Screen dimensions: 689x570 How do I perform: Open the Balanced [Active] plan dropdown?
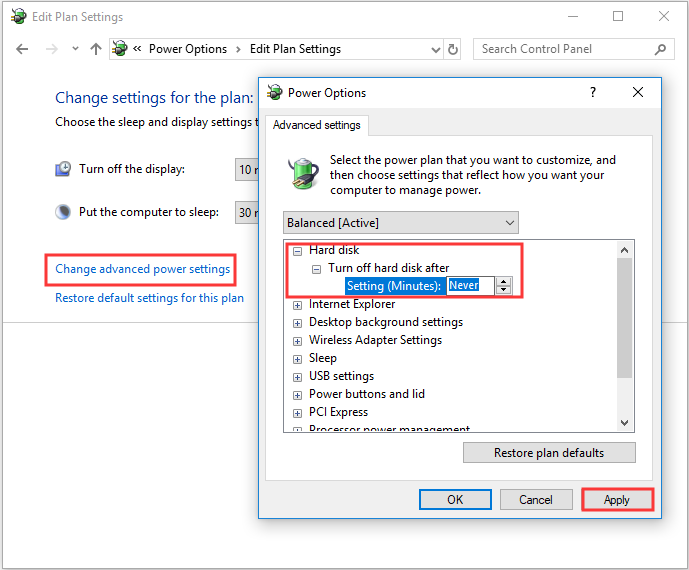point(401,222)
